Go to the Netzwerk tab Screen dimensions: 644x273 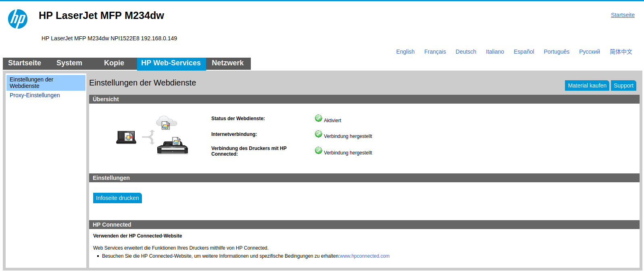pyautogui.click(x=228, y=63)
